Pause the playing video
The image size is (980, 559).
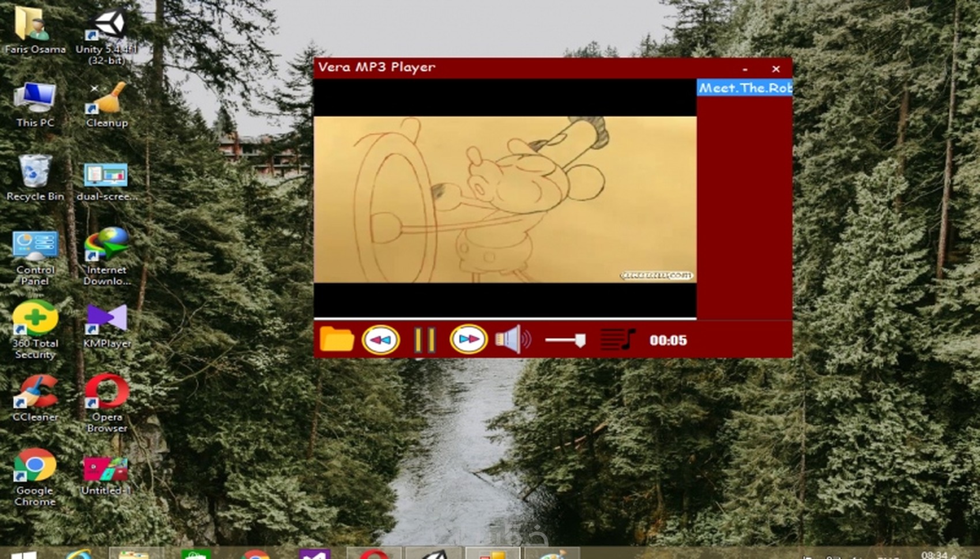click(425, 340)
